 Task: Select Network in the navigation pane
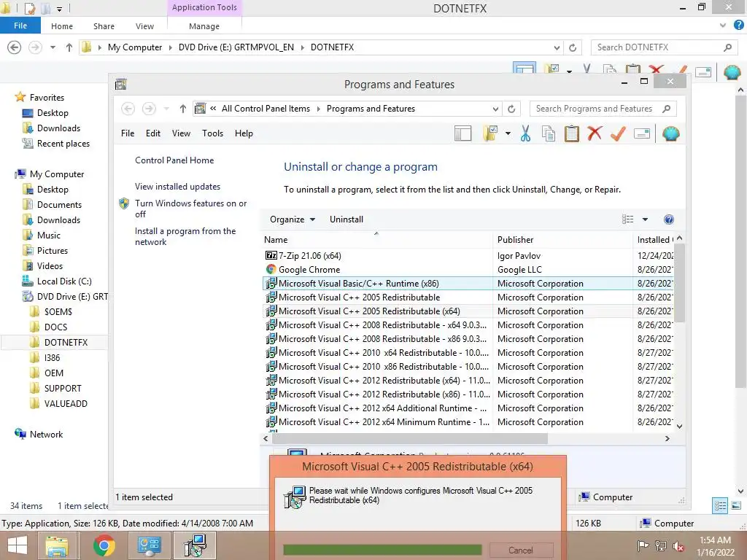click(46, 435)
